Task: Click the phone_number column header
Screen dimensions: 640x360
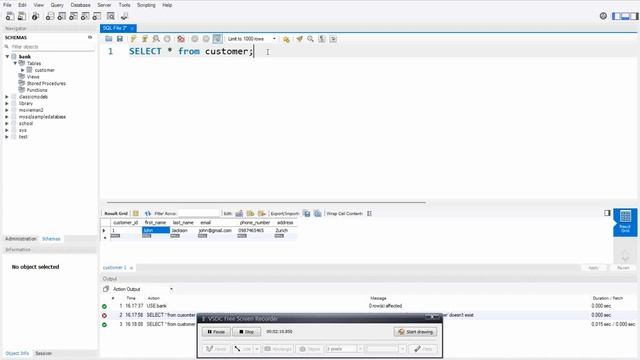Action: point(255,222)
